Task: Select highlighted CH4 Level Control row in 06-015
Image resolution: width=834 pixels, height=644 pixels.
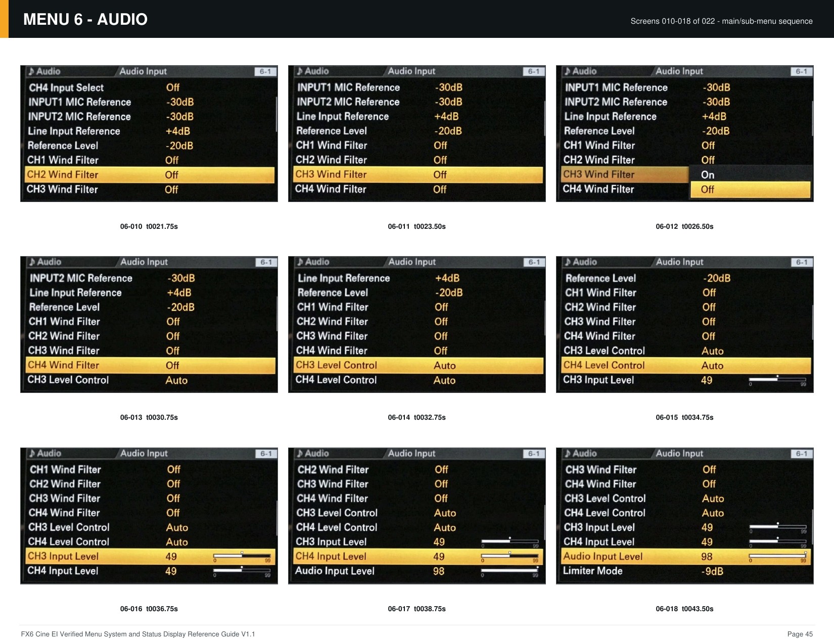Action: (x=686, y=365)
